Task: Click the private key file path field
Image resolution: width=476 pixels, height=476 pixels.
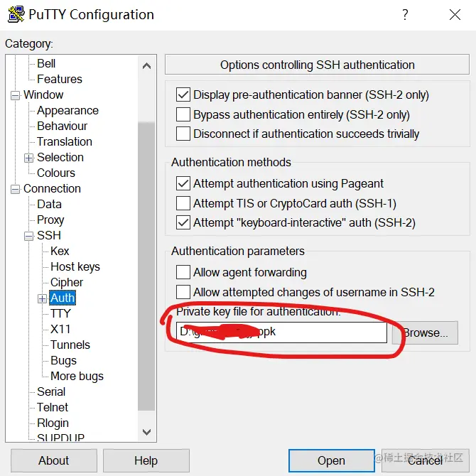Action: point(282,332)
